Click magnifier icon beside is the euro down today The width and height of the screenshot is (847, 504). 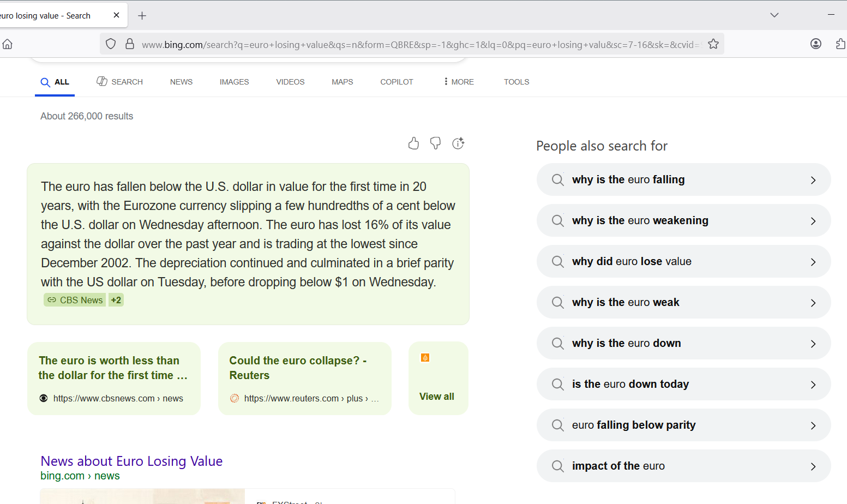coord(557,385)
